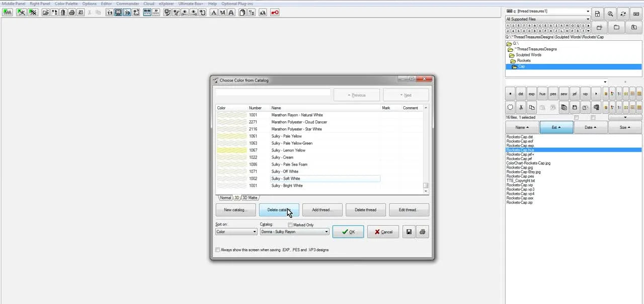The width and height of the screenshot is (644, 304).
Task: Click the floppy save icon in right panel file tools
Action: 575,107
